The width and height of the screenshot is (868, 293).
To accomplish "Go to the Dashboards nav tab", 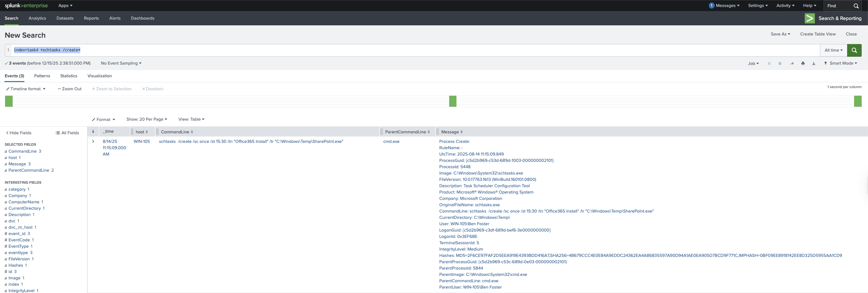I will click(143, 18).
